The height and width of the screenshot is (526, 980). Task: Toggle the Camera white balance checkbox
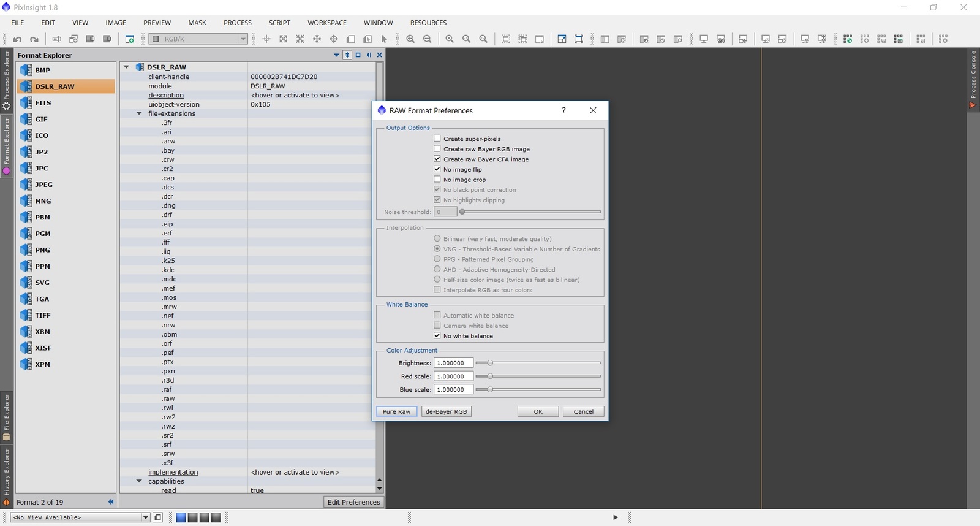[x=437, y=326]
